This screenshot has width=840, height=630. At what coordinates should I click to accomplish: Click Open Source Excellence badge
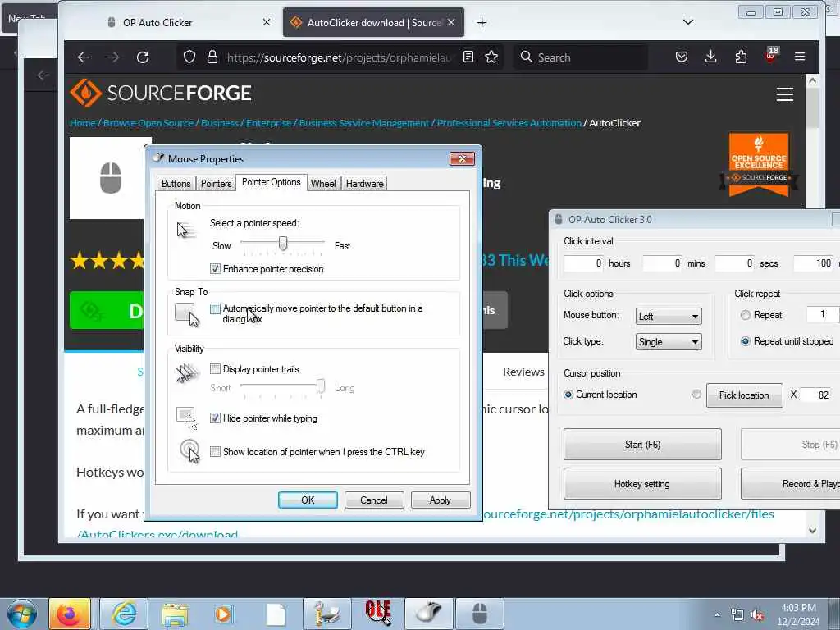coord(759,164)
